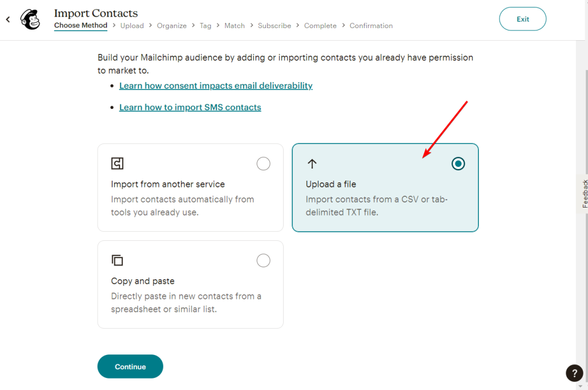Click the upload arrow icon
The width and height of the screenshot is (588, 390).
click(312, 163)
